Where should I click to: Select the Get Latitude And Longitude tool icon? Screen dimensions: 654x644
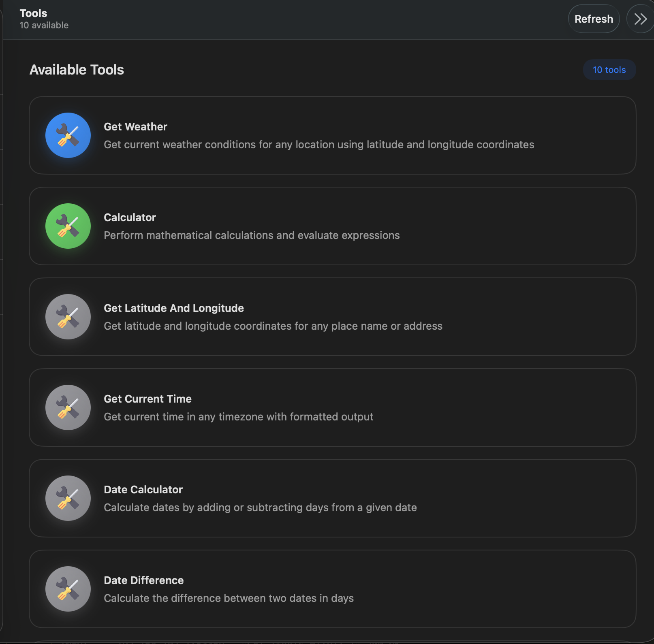pyautogui.click(x=68, y=317)
